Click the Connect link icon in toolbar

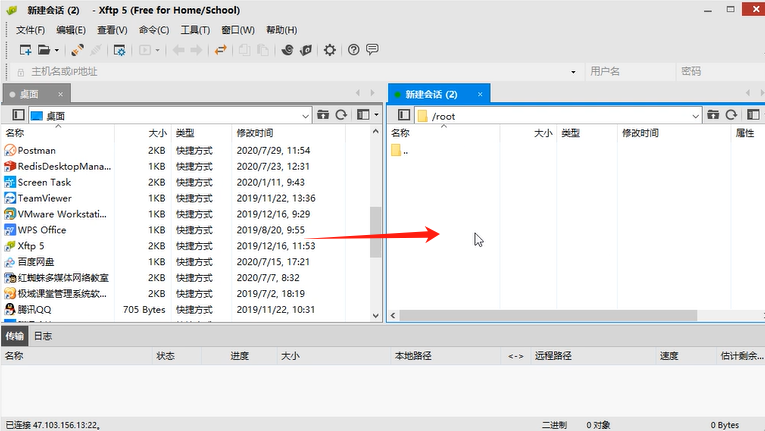(x=77, y=50)
